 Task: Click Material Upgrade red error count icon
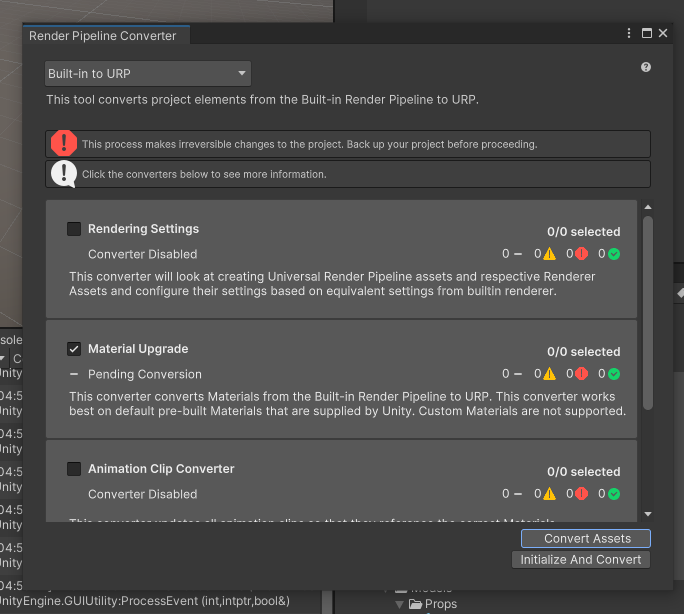coord(581,374)
